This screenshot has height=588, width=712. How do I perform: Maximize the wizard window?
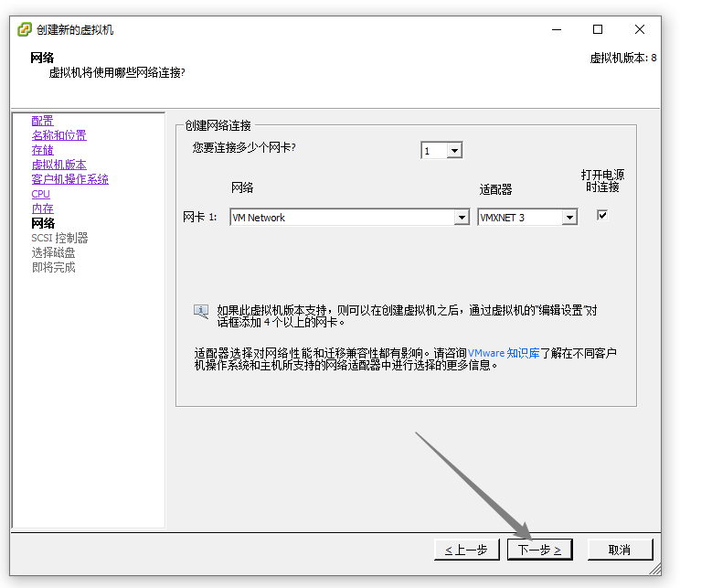598,29
